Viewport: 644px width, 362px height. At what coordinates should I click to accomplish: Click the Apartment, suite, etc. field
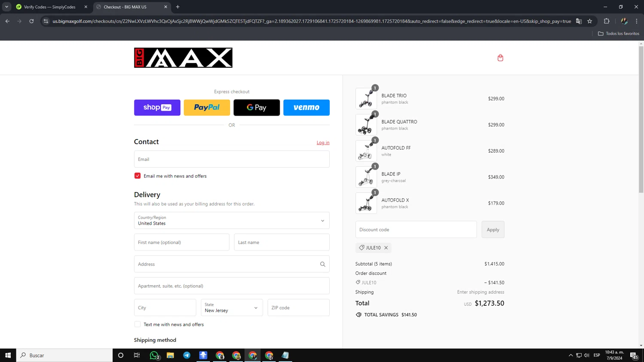click(x=232, y=286)
